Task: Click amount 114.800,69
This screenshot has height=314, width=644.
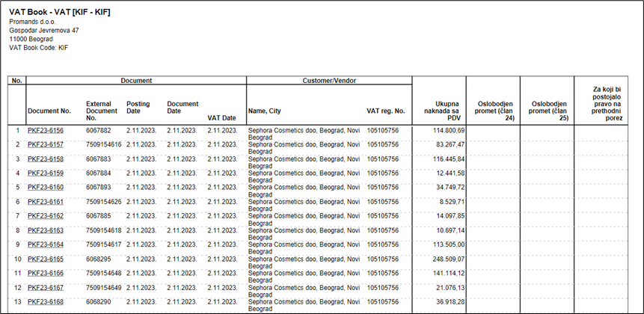Action: coord(449,131)
